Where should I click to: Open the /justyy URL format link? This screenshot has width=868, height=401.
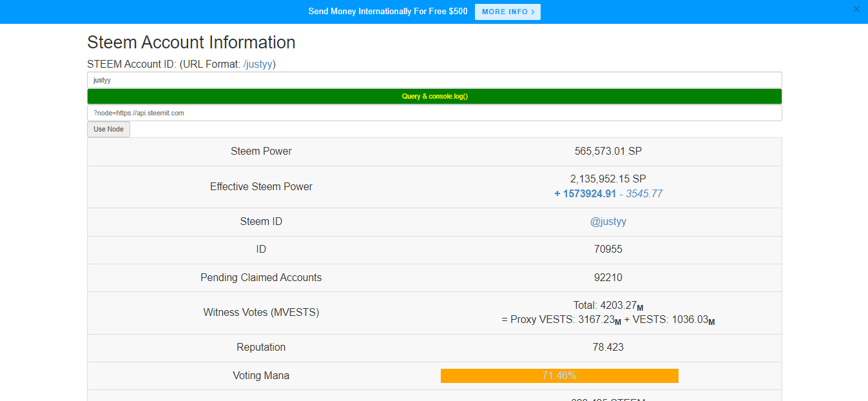pyautogui.click(x=258, y=64)
